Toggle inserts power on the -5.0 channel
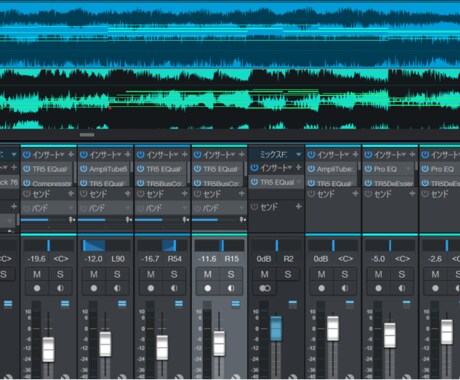This screenshot has height=380, width=460. (368, 155)
